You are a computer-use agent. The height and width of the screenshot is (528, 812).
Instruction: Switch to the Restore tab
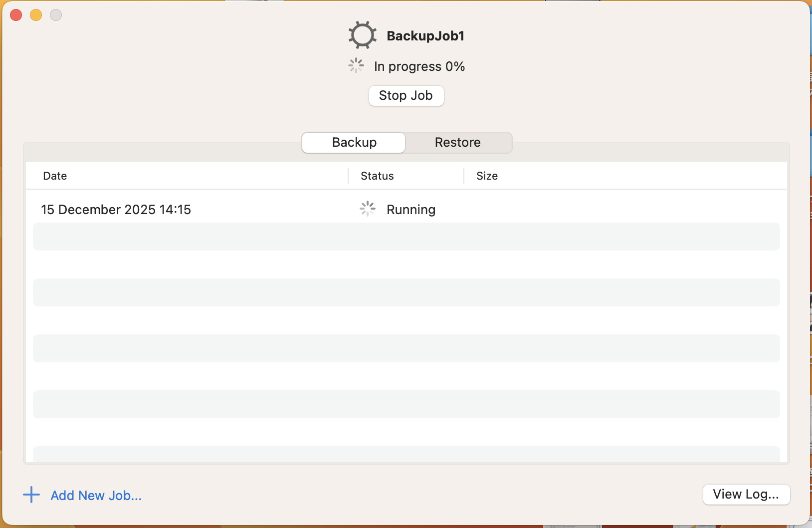(458, 142)
